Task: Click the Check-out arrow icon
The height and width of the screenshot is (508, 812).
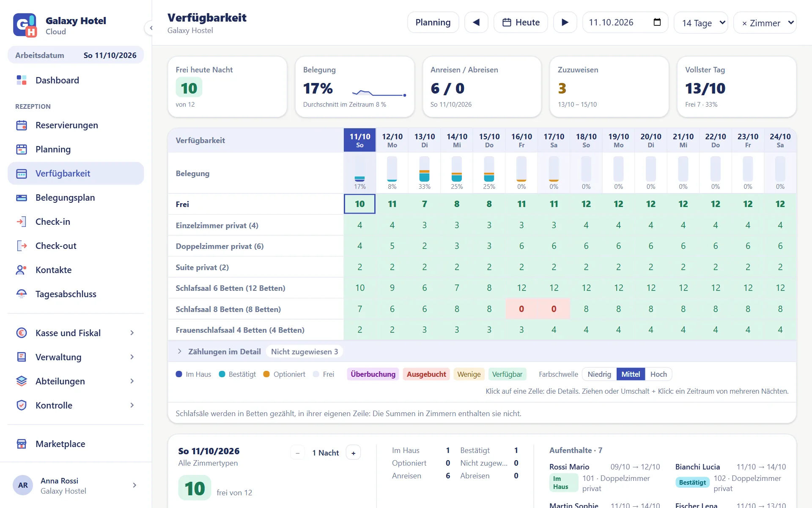Action: tap(22, 246)
